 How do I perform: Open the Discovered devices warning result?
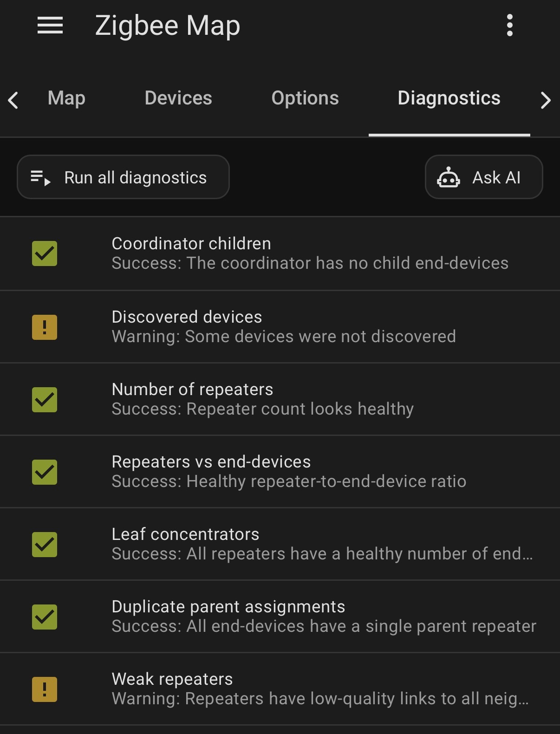tap(280, 327)
